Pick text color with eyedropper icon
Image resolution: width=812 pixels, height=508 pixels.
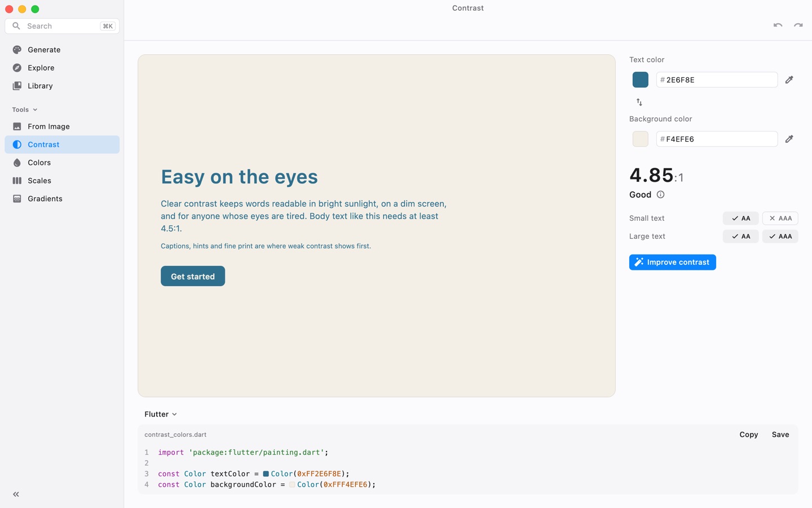(789, 80)
